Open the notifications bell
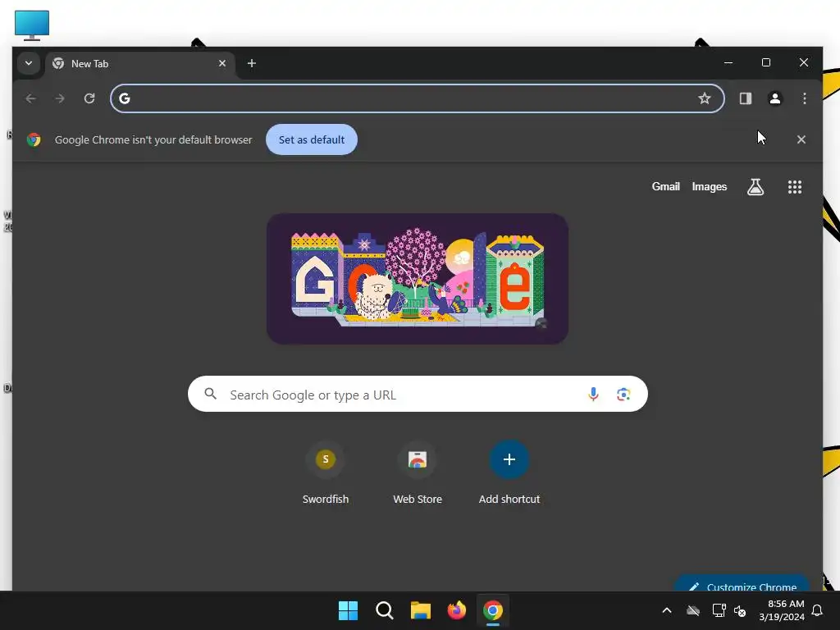Screen dimensions: 840x630 pos(817,610)
